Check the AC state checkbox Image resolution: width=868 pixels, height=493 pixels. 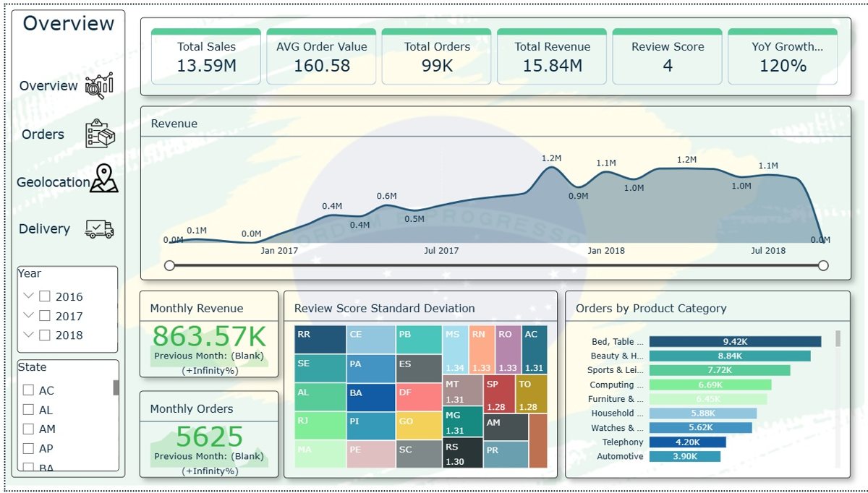pos(28,390)
